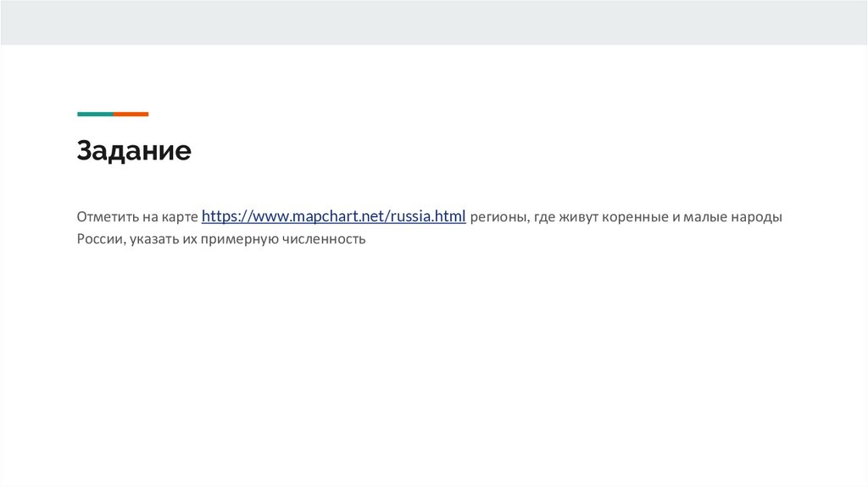Screen dimensions: 868x487
Task: Click the word "где" in first line
Action: click(546, 217)
